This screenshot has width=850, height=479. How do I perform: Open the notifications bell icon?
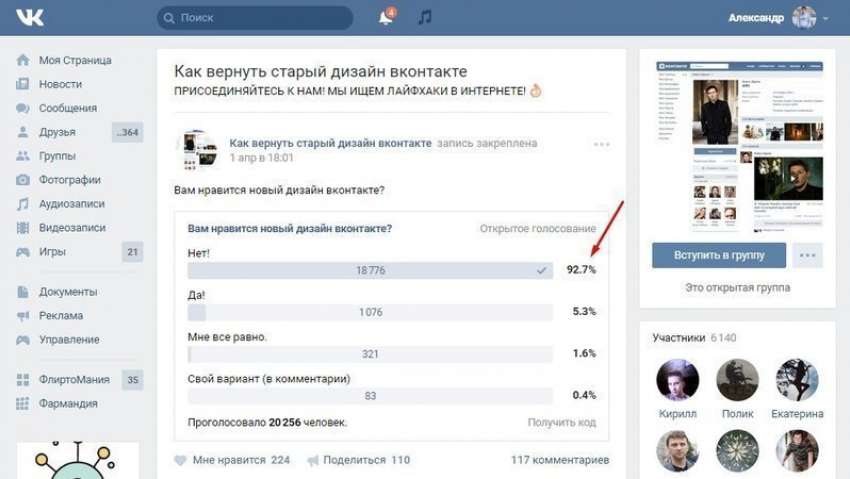pos(385,17)
